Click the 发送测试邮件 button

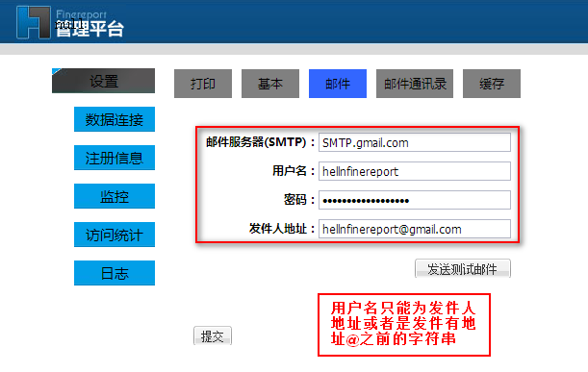click(463, 268)
